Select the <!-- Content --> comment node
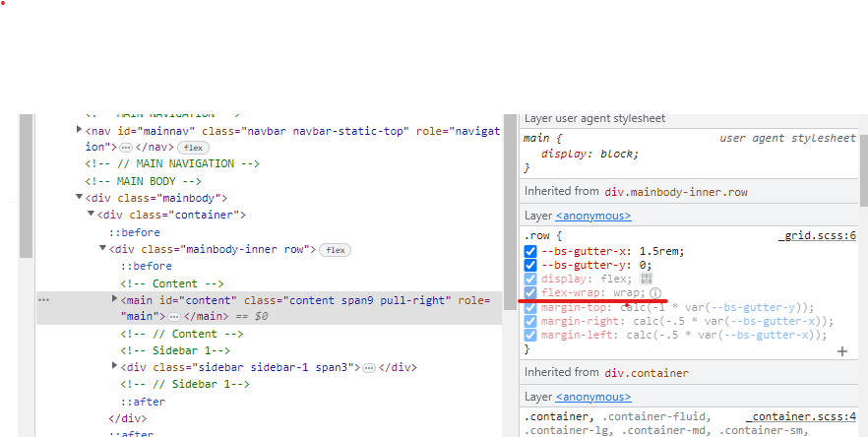The width and height of the screenshot is (868, 437). click(172, 283)
